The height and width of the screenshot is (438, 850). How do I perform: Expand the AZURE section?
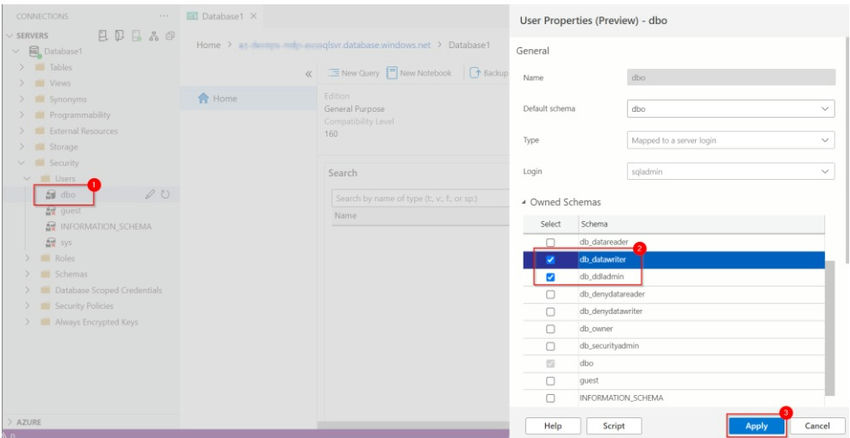(10, 422)
